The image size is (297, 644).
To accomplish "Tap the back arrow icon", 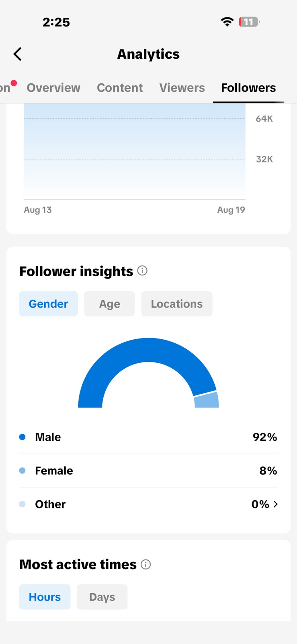I will tap(17, 54).
